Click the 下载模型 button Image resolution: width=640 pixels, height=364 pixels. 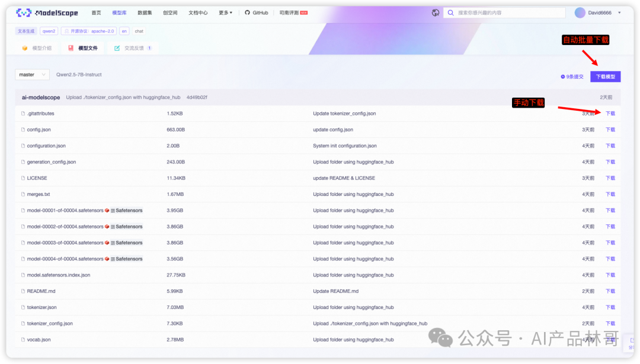point(605,76)
